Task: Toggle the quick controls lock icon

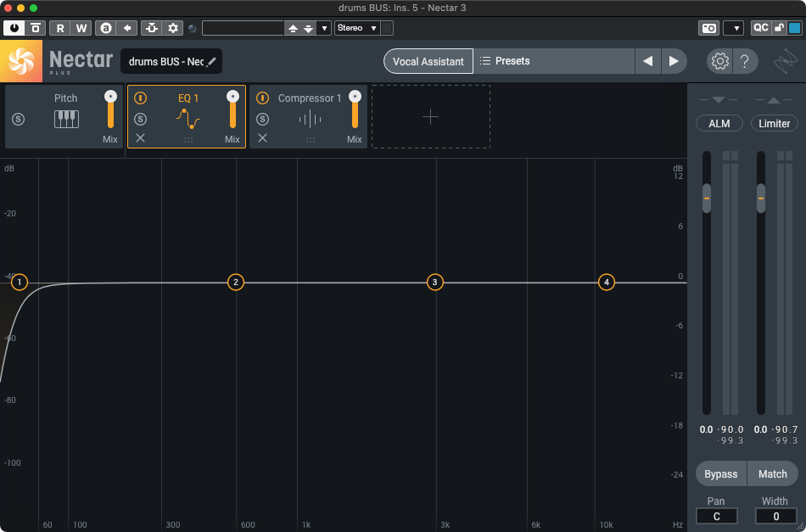Action: [779, 28]
